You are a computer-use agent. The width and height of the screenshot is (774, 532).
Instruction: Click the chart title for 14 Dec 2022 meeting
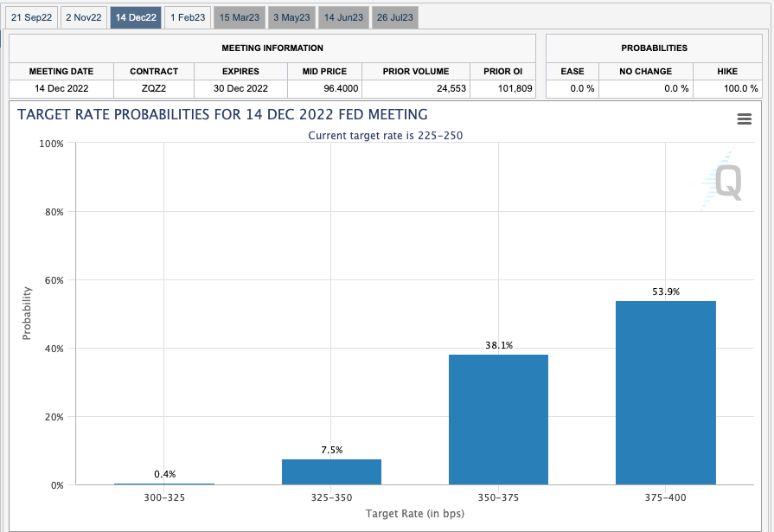222,114
